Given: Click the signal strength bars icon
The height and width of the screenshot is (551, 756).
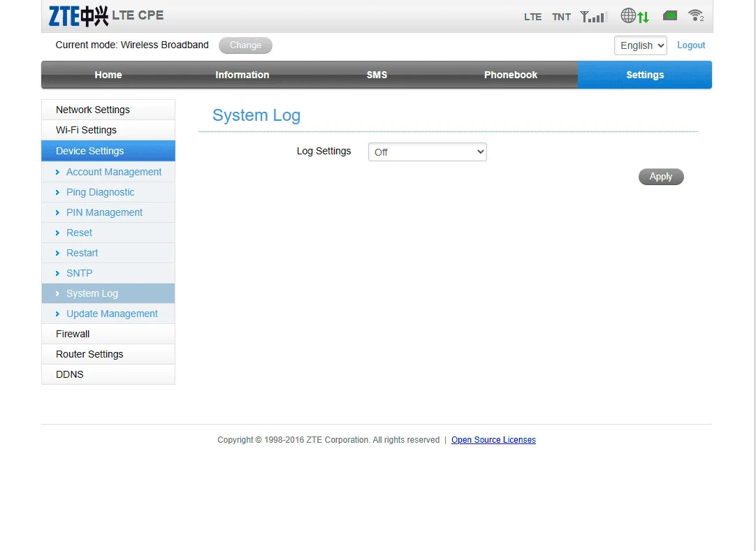Looking at the screenshot, I should click(593, 17).
